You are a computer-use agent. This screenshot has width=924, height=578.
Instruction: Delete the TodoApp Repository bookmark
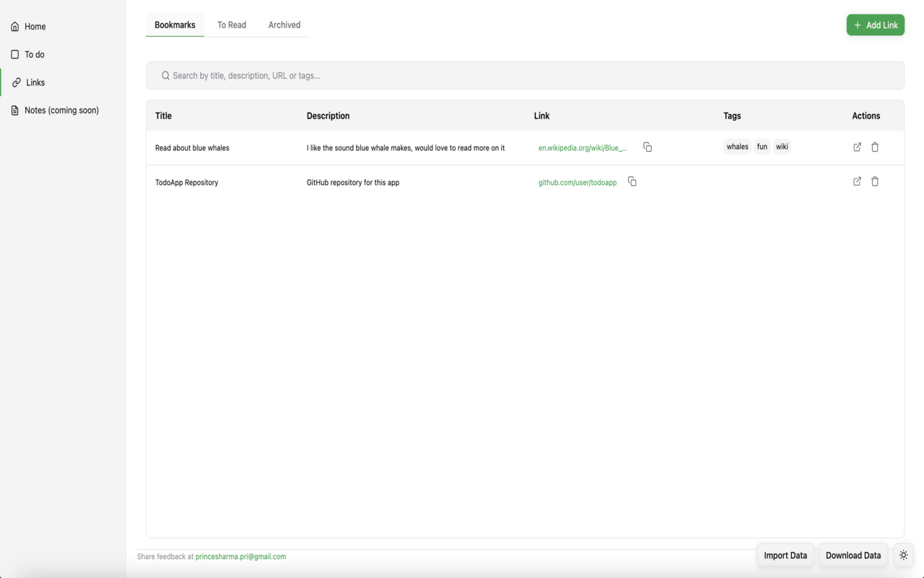pyautogui.click(x=875, y=181)
